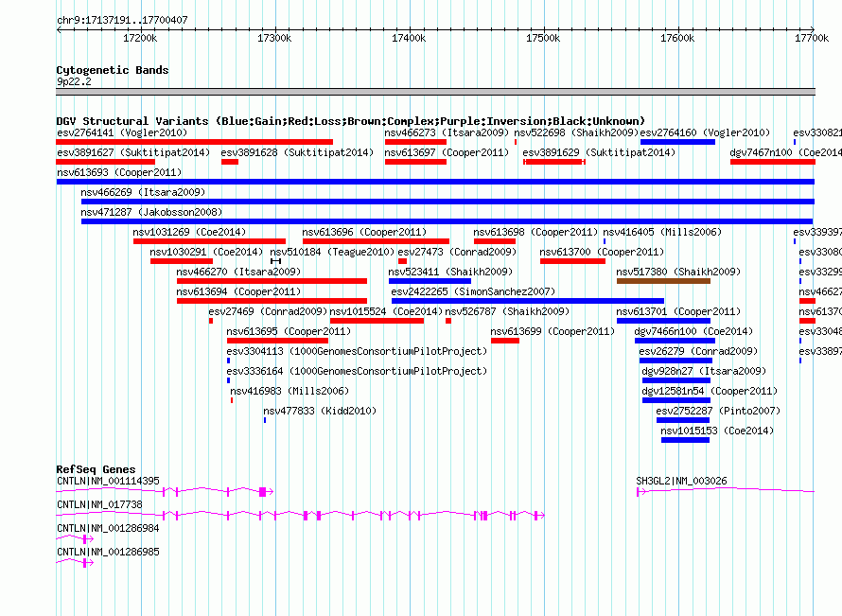Image resolution: width=842 pixels, height=616 pixels.
Task: Click the nsv416405 (Mills2006) label
Action: pyautogui.click(x=662, y=232)
